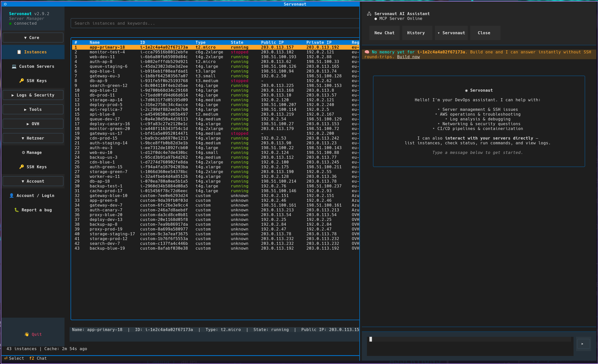Select instance web-dev-11
This screenshot has height=364, width=598.
[215, 57]
